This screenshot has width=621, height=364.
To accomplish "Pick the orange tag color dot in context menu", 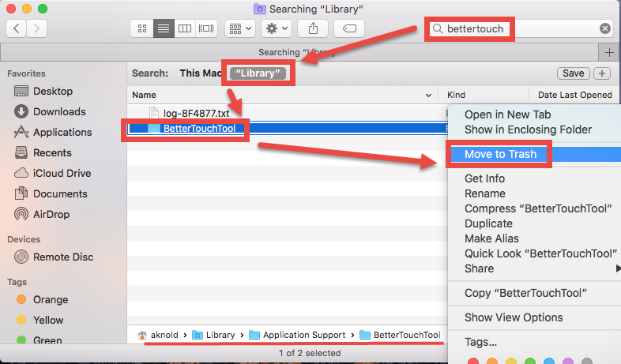I will pyautogui.click(x=492, y=362).
